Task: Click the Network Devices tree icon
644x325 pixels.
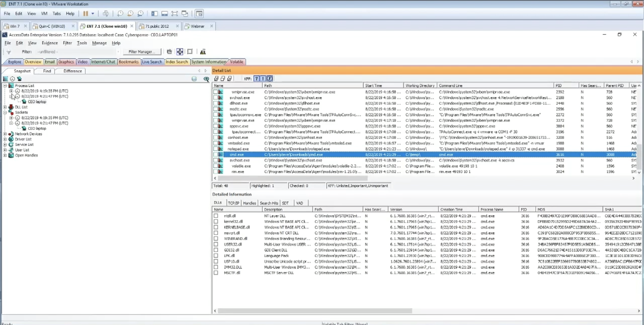Action: tap(11, 134)
